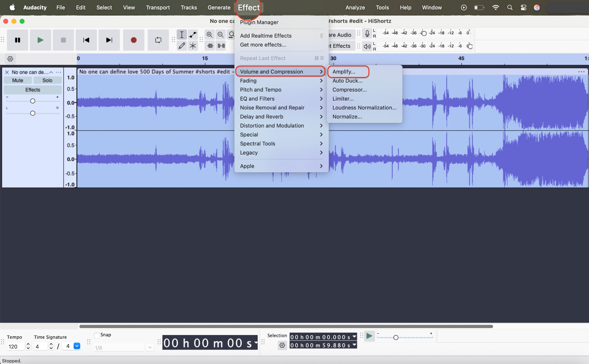This screenshot has height=364, width=589.
Task: Open timeline options gear icon
Action: click(10, 59)
